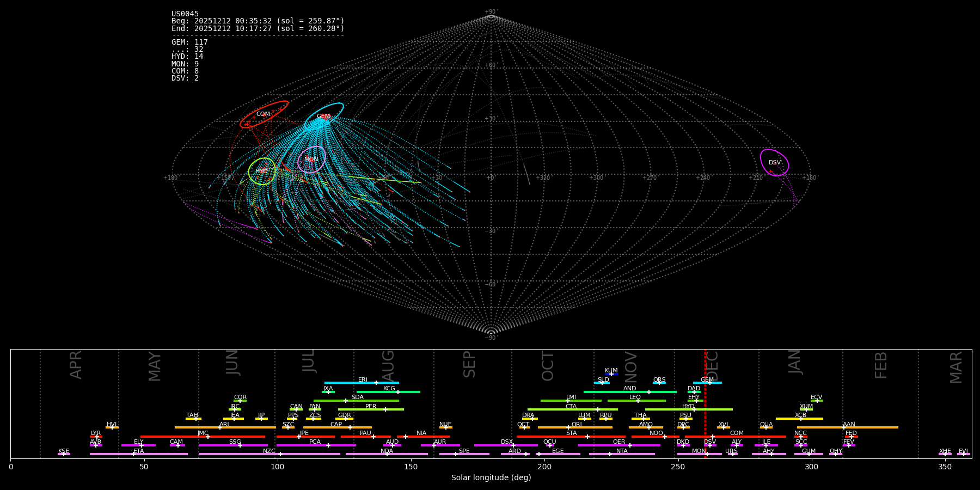Click the ORS shower bar

click(x=659, y=383)
